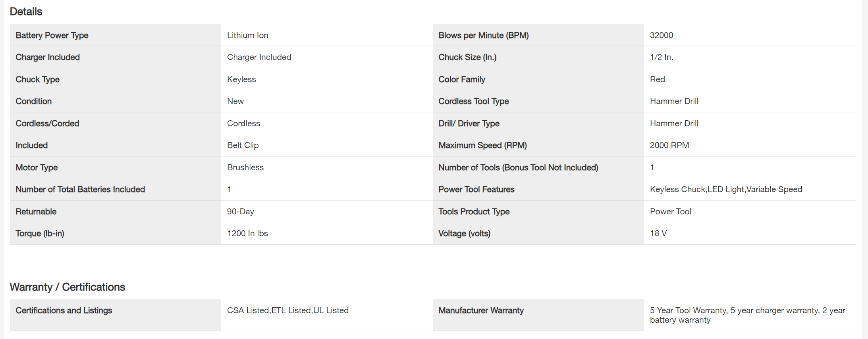Image resolution: width=868 pixels, height=339 pixels.
Task: Click the Manufacturer Warranty description text
Action: (747, 315)
